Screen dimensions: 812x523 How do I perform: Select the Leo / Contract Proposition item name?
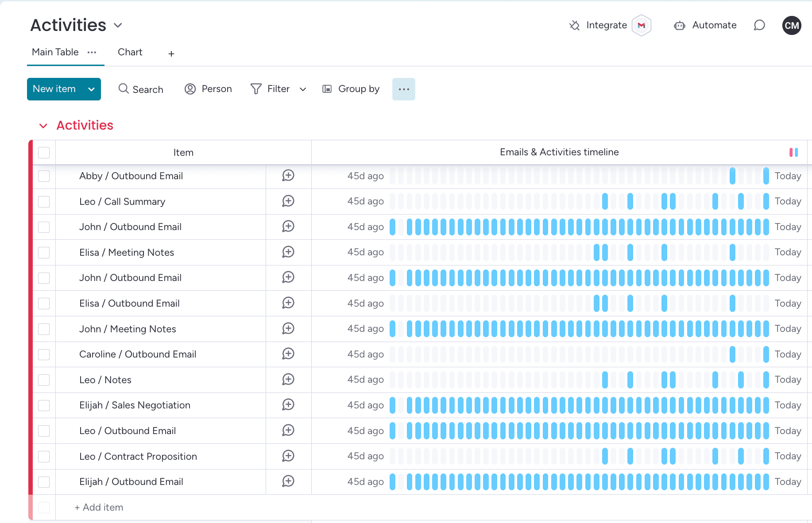[x=138, y=456]
